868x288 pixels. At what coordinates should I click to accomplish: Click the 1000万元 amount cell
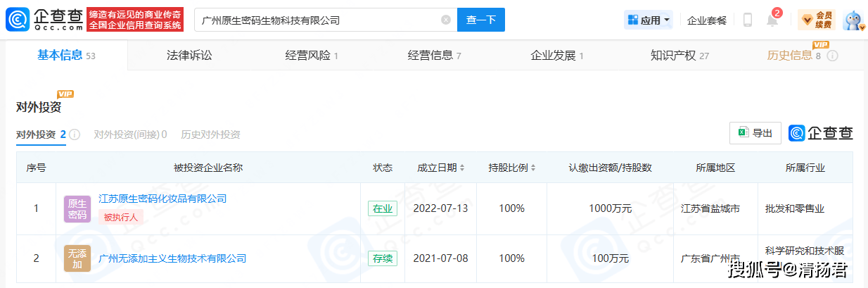click(x=610, y=208)
